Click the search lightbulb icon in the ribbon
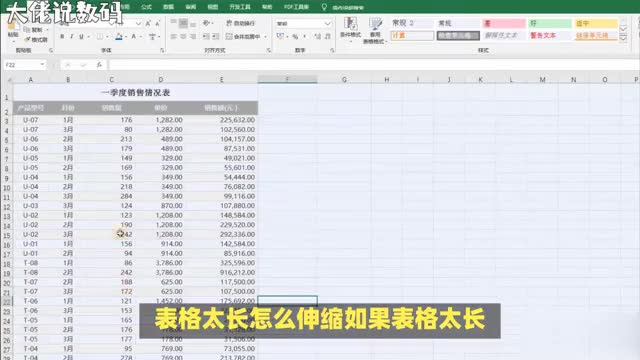640x360 pixels. click(324, 7)
